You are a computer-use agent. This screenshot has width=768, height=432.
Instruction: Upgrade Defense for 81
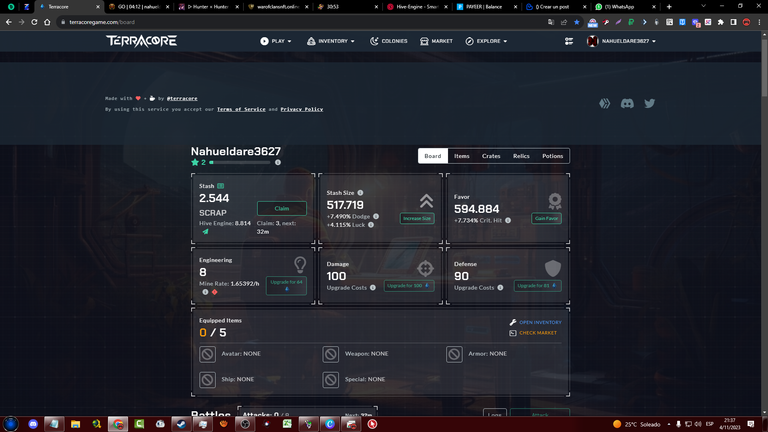pyautogui.click(x=537, y=286)
